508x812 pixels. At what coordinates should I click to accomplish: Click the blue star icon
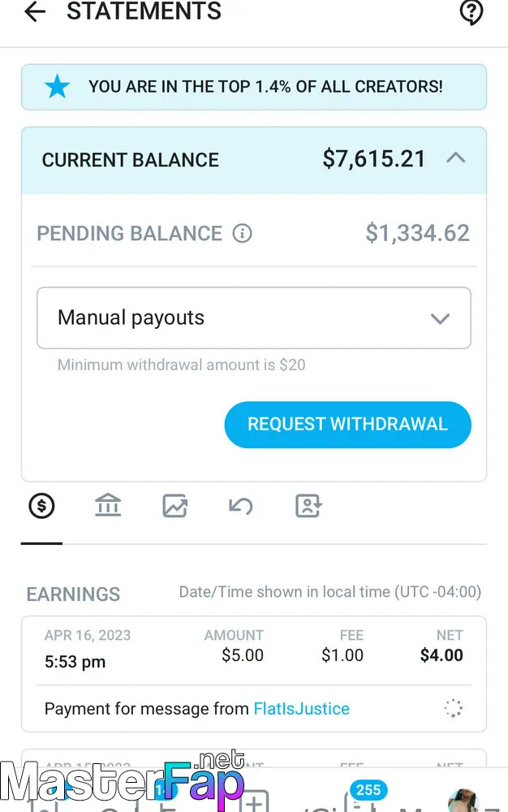coord(57,87)
